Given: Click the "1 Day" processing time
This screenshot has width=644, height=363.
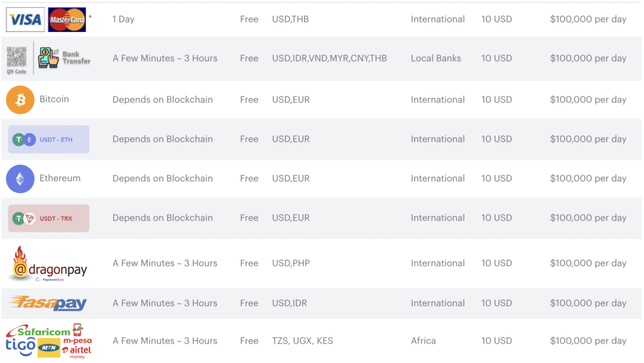Looking at the screenshot, I should tap(123, 20).
